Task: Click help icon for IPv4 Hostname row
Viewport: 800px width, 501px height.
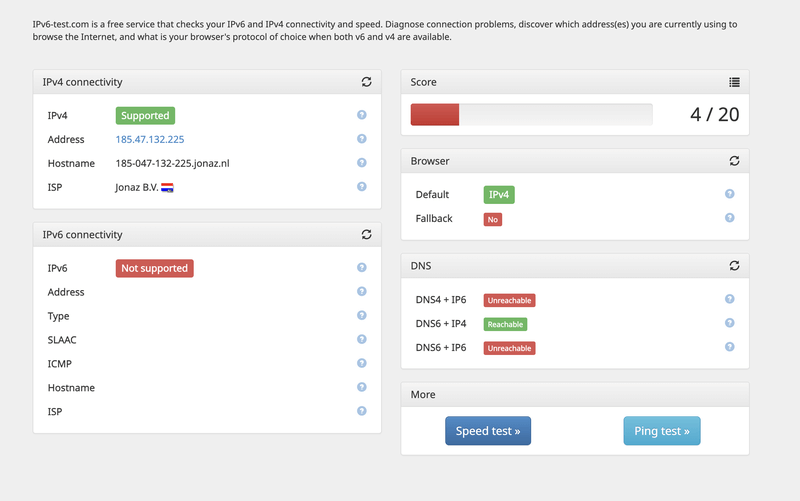Action: pos(362,163)
